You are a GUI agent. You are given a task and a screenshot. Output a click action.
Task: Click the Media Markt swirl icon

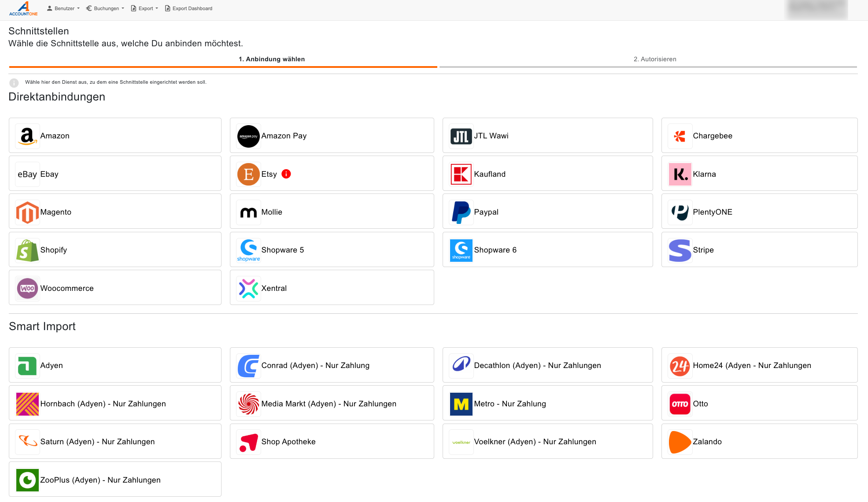click(248, 404)
